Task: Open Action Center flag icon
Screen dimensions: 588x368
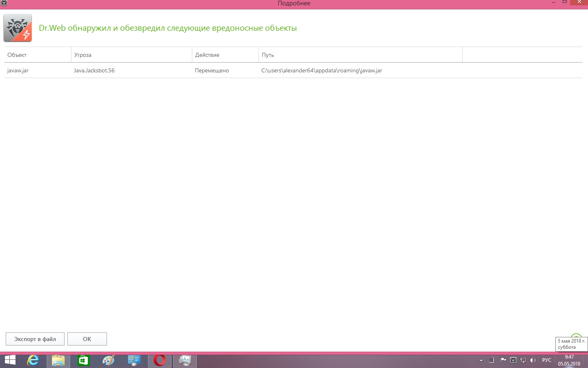Action: coord(503,360)
